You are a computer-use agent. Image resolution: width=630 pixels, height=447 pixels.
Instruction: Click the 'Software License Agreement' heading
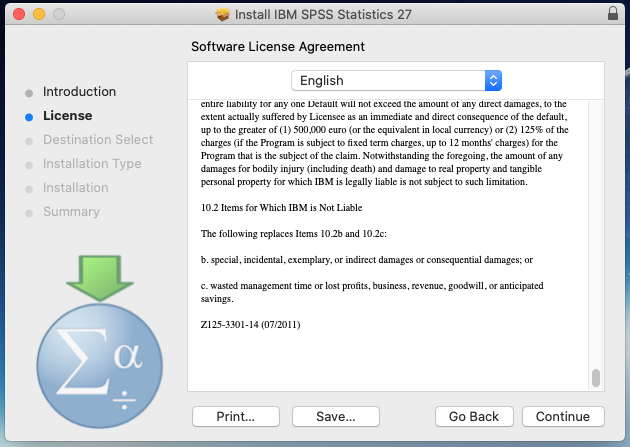278,47
